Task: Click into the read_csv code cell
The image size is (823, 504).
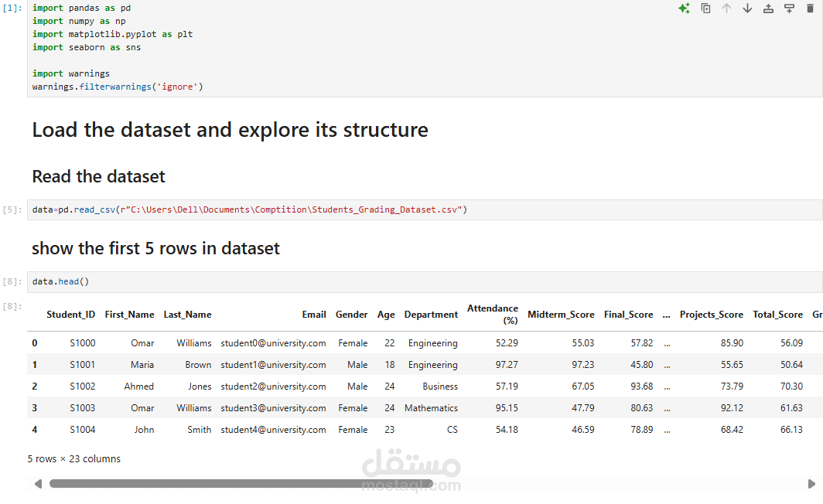Action: pos(541,209)
